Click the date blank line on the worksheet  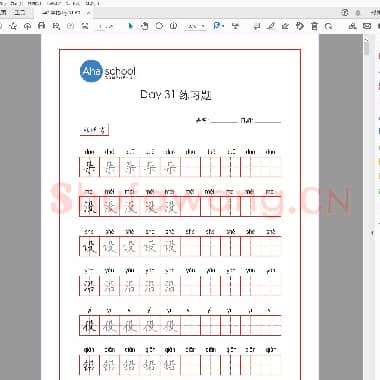click(268, 121)
